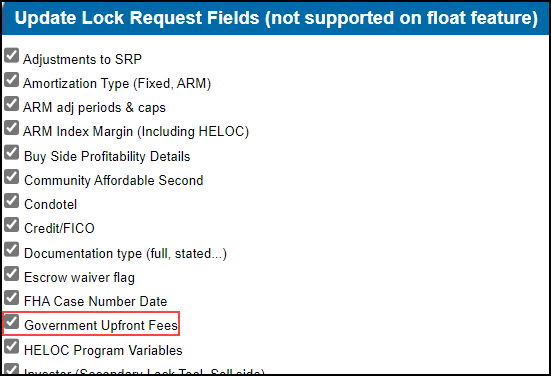Viewport: 551px width, 376px height.
Task: Toggle FHA Case Number Date checkbox
Action: coord(12,298)
